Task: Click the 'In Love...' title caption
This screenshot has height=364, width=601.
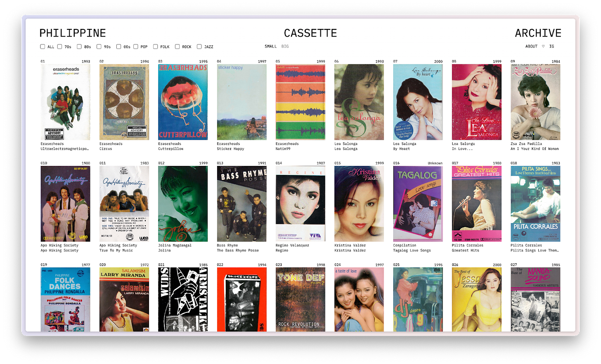Action: coord(462,149)
